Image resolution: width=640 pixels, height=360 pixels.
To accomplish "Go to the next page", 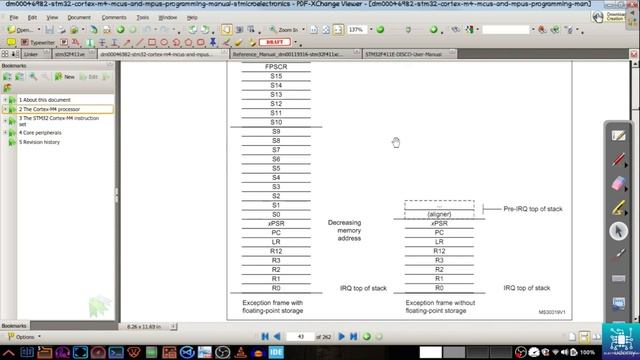I will 341,336.
